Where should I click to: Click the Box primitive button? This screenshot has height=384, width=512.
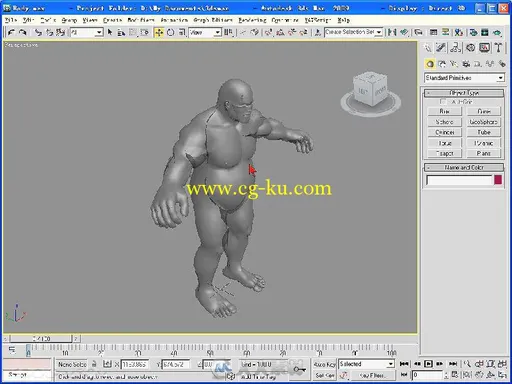[445, 111]
